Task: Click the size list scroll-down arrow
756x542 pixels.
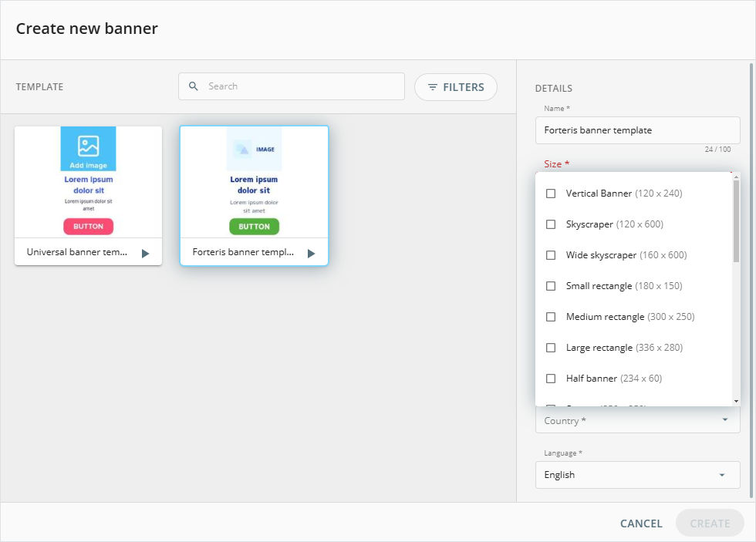Action: coord(736,401)
